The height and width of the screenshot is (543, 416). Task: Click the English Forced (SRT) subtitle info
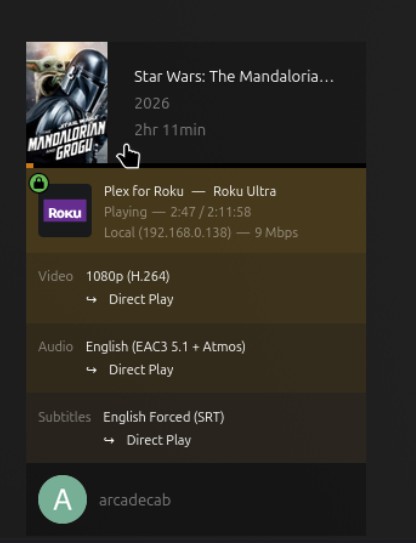coord(163,417)
